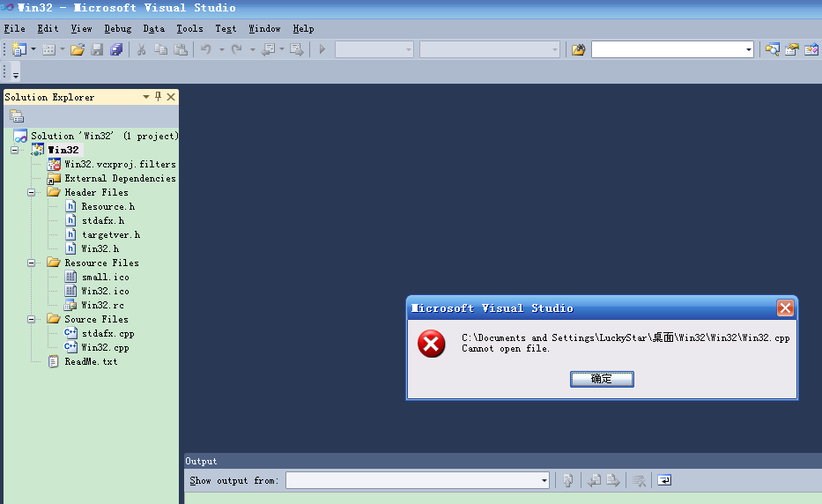822x504 pixels.
Task: Open the Find combo box dropdown
Action: 749,50
